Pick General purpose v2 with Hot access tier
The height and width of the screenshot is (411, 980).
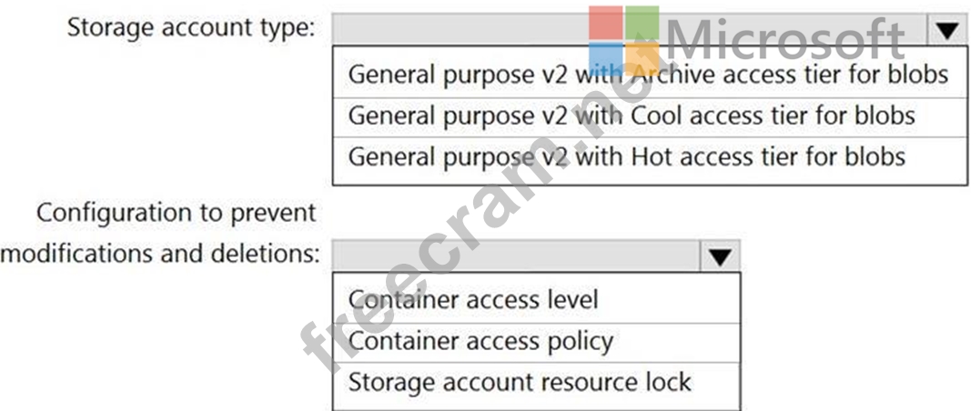[x=650, y=157]
